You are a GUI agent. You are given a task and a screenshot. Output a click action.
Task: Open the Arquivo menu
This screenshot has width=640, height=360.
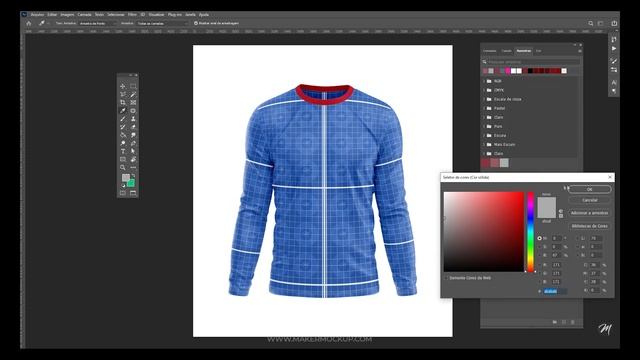(37, 15)
